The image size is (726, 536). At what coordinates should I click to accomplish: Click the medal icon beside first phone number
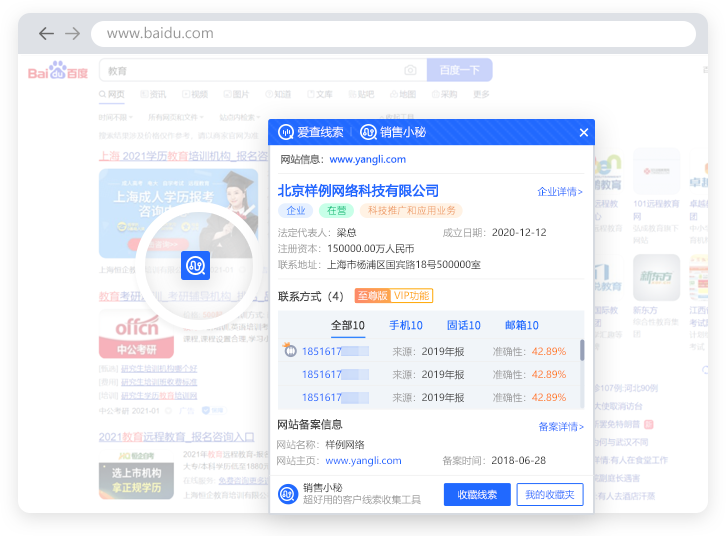pyautogui.click(x=290, y=350)
